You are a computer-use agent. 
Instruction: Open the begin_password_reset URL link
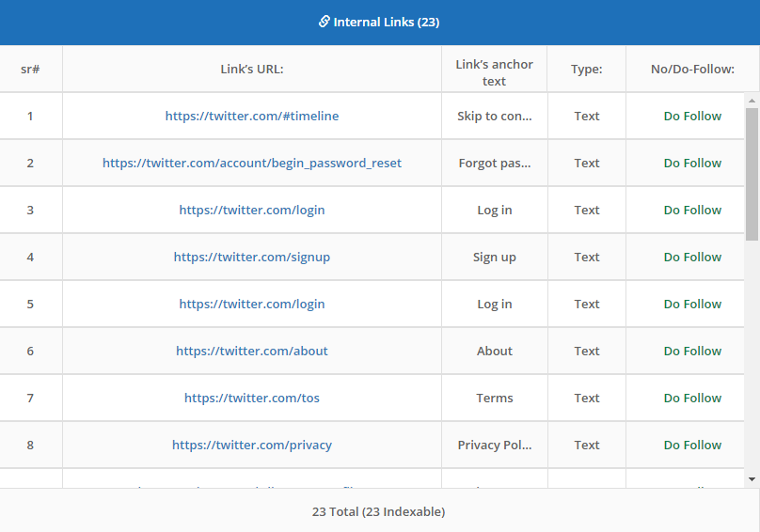(x=252, y=163)
